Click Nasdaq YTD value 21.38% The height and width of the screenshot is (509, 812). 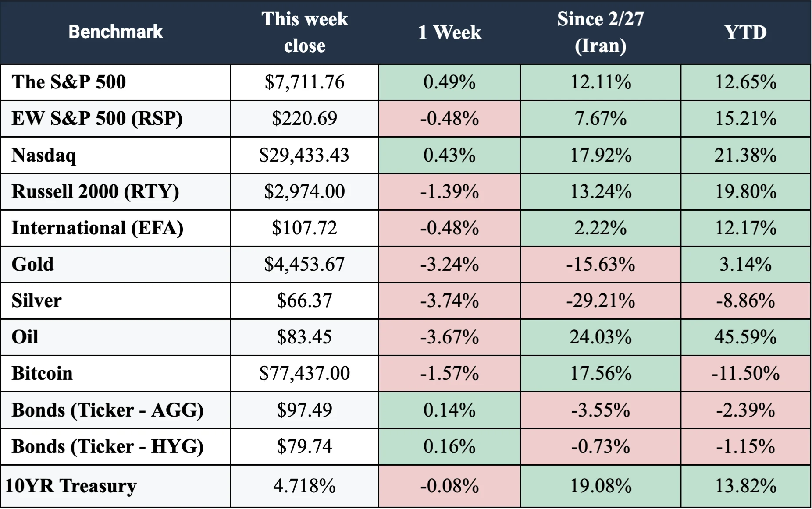click(x=745, y=155)
